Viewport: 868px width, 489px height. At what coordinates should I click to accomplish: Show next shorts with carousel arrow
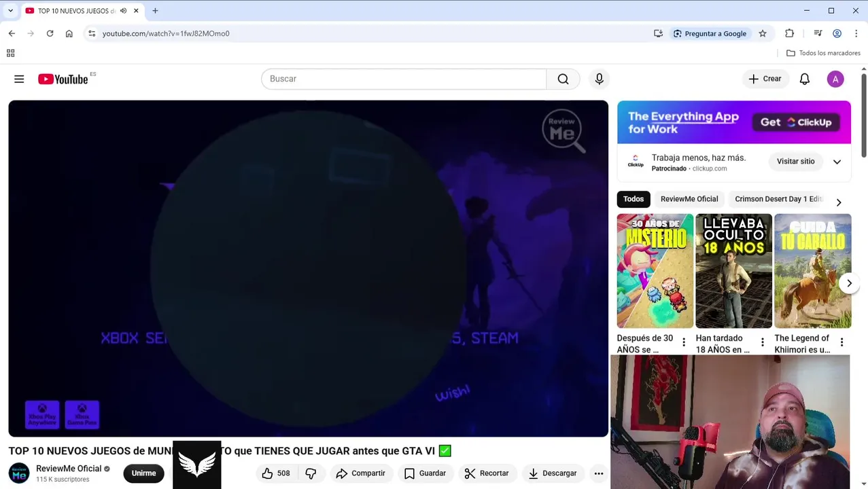849,283
